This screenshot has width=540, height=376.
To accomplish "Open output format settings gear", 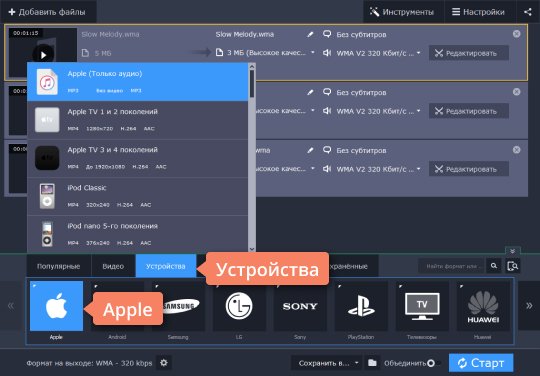I will pyautogui.click(x=164, y=363).
